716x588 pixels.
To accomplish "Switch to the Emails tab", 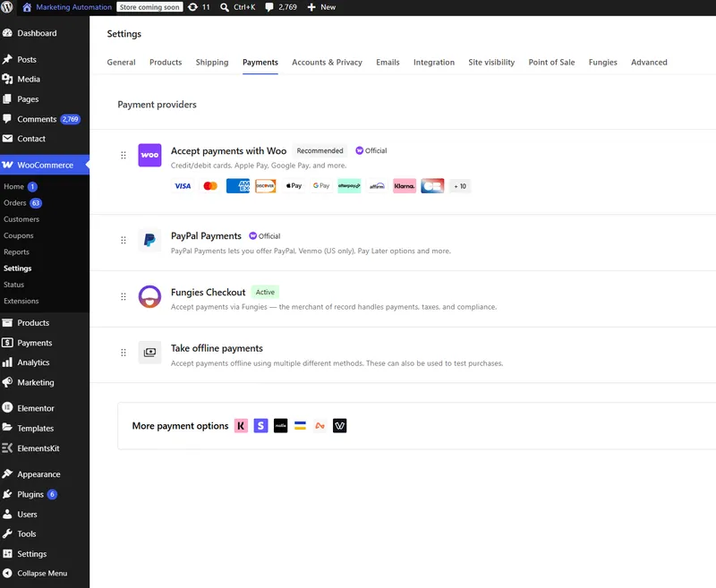I will (x=388, y=62).
